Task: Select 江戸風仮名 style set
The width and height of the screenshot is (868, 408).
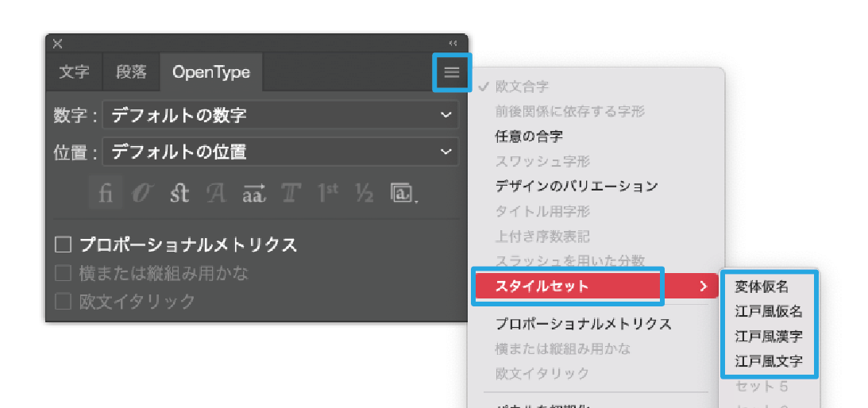Action: [x=770, y=311]
